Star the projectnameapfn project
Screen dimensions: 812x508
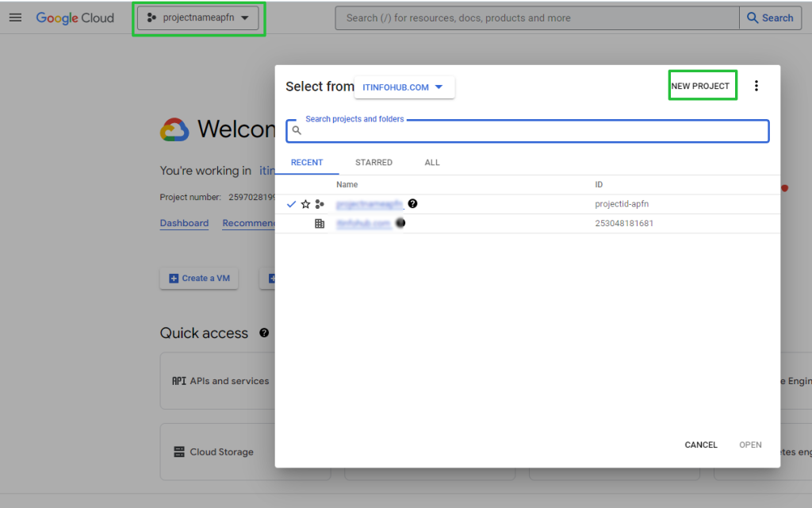point(305,204)
